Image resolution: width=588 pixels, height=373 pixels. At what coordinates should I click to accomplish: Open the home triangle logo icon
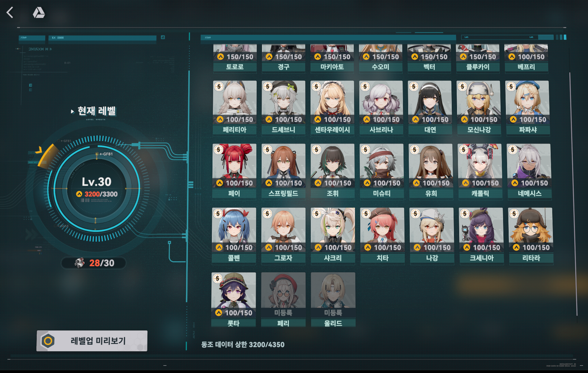pos(39,12)
